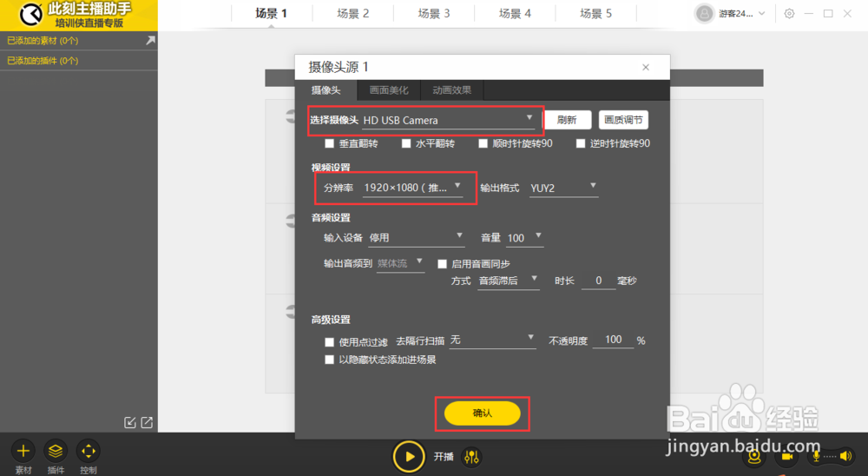Image resolution: width=868 pixels, height=476 pixels.
Task: Switch to 场景 3 tab
Action: click(433, 13)
